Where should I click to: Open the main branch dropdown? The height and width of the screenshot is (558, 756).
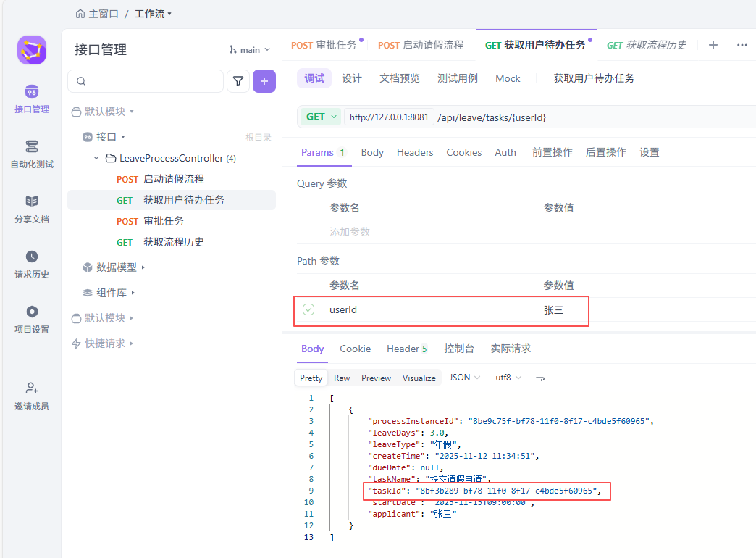(249, 49)
